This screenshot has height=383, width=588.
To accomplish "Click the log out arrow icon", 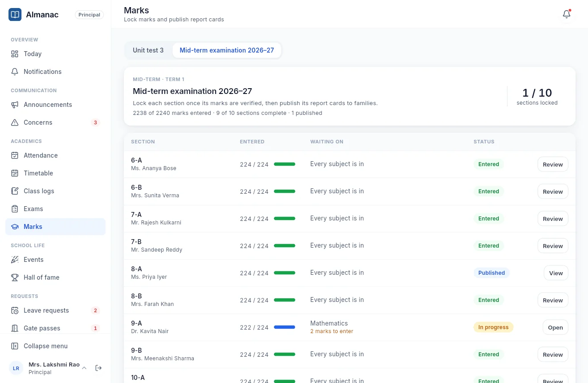I will 98,368.
